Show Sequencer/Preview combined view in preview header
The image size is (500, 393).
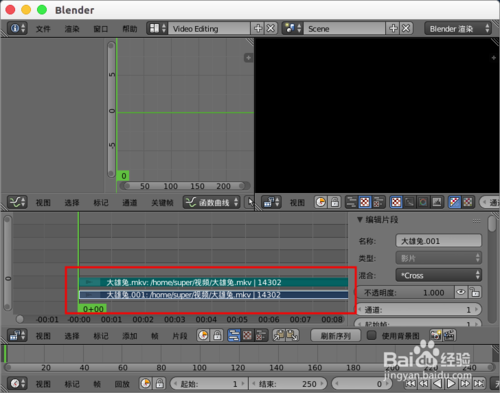click(378, 202)
